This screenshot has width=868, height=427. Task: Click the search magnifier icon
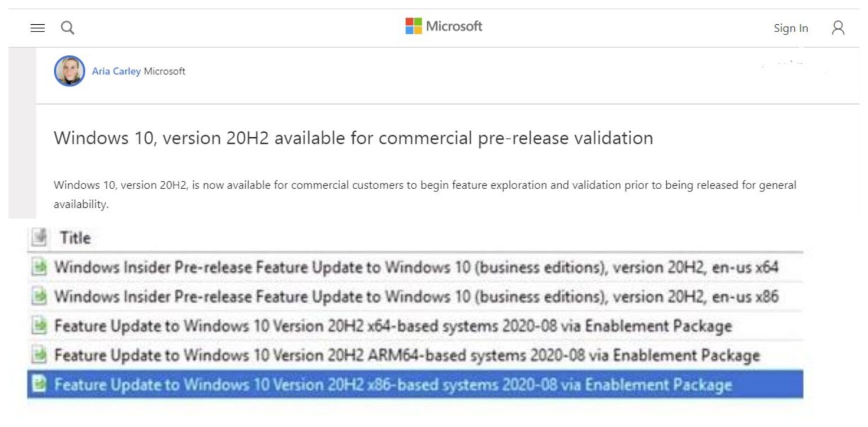pyautogui.click(x=67, y=27)
